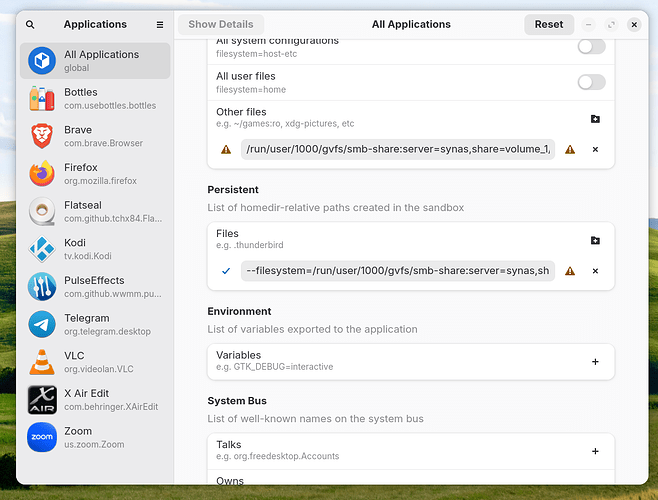Screen dimensions: 658x500
Task: Click the folder icon for Other files
Action: [595, 119]
